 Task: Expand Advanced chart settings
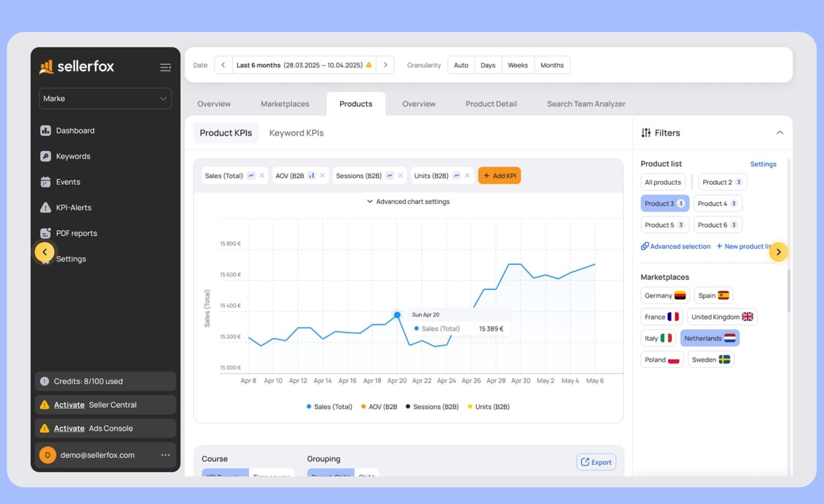[x=408, y=202]
